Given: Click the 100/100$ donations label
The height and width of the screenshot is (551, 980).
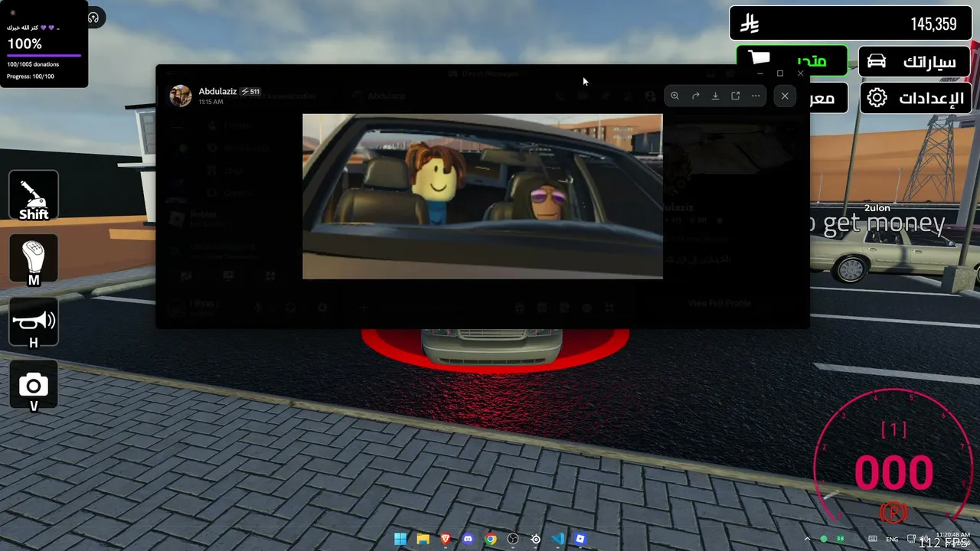Looking at the screenshot, I should [x=33, y=64].
